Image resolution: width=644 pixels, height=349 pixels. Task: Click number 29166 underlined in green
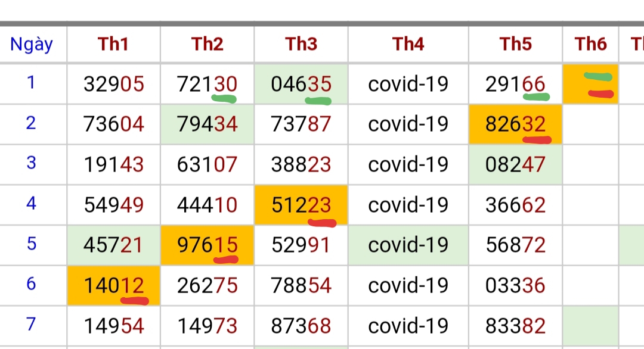coord(515,84)
